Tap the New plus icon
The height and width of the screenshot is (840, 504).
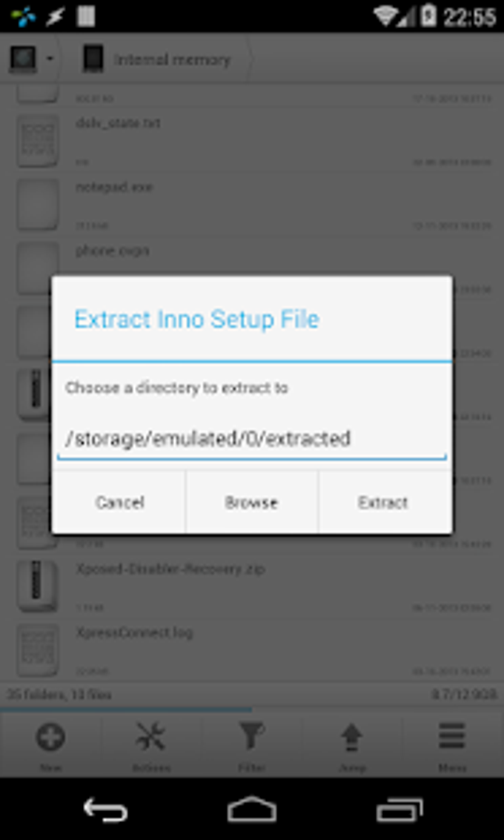pos(51,738)
